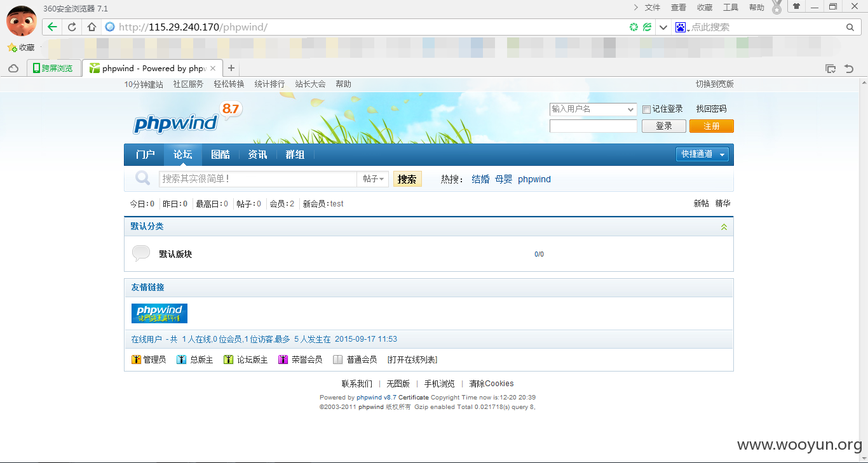Click the 清除Cookies link
Screen dimensions: 868x463
[x=491, y=384]
